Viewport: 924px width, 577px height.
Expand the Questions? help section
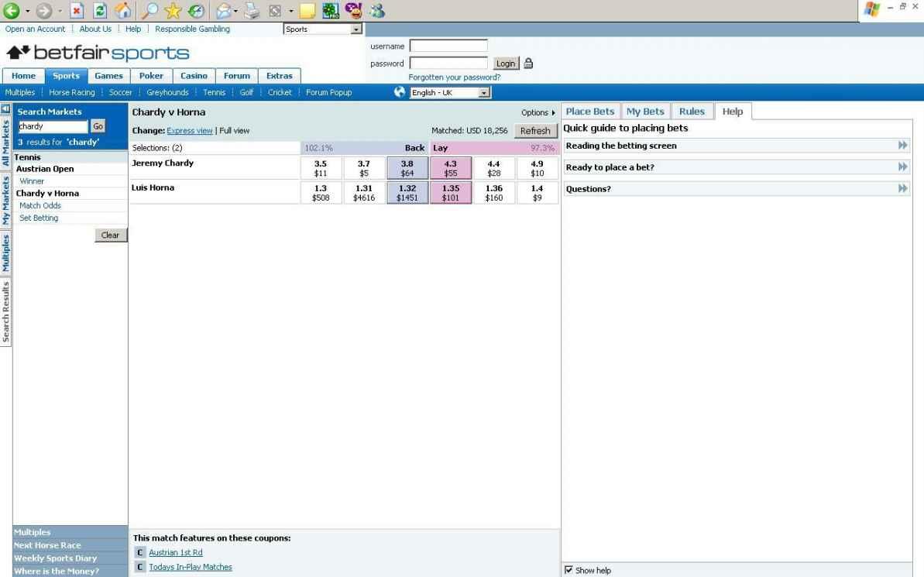click(902, 189)
